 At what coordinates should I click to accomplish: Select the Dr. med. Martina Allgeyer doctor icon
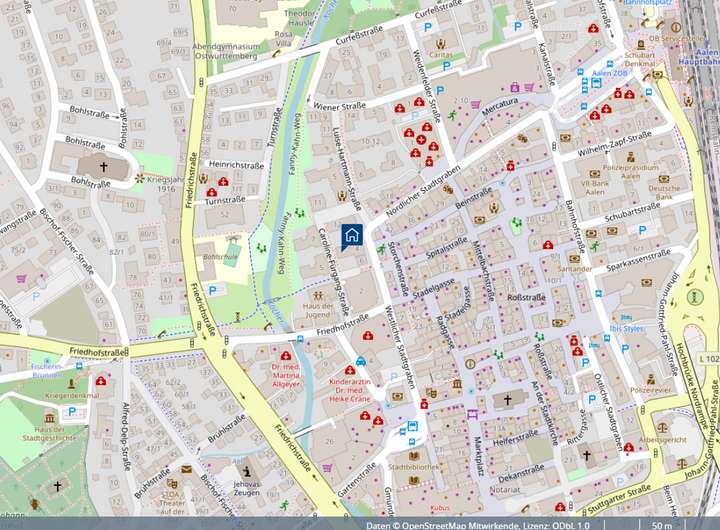[x=286, y=355]
